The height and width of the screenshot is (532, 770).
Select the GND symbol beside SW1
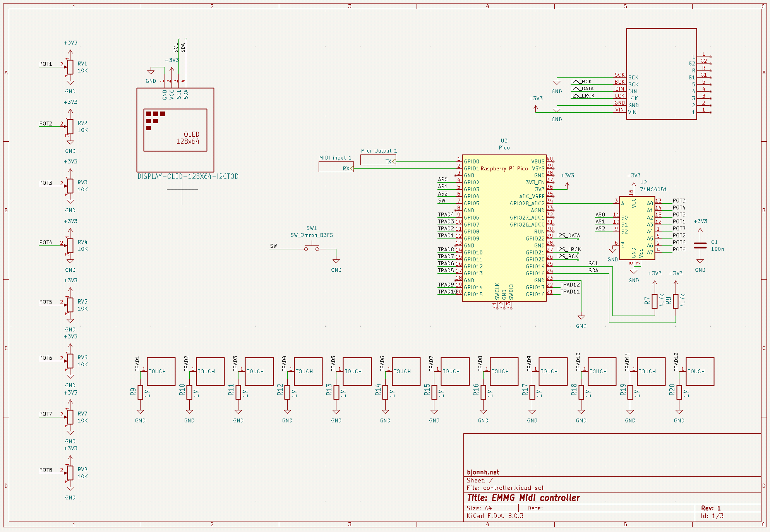pos(336,265)
